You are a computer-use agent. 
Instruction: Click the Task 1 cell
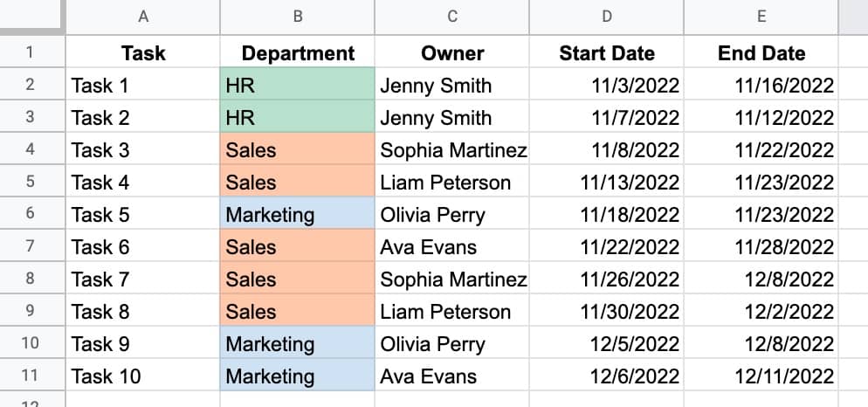142,86
